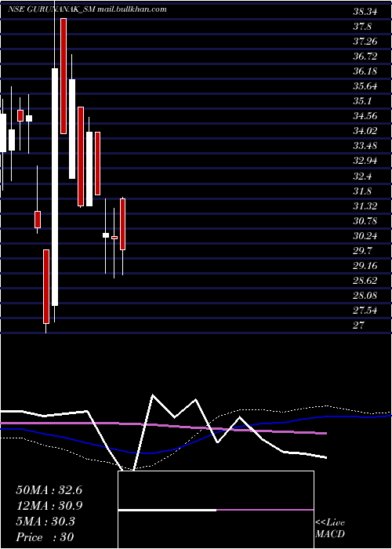
Task: Click the 12MA : 30.9 readout
Action: 49,506
